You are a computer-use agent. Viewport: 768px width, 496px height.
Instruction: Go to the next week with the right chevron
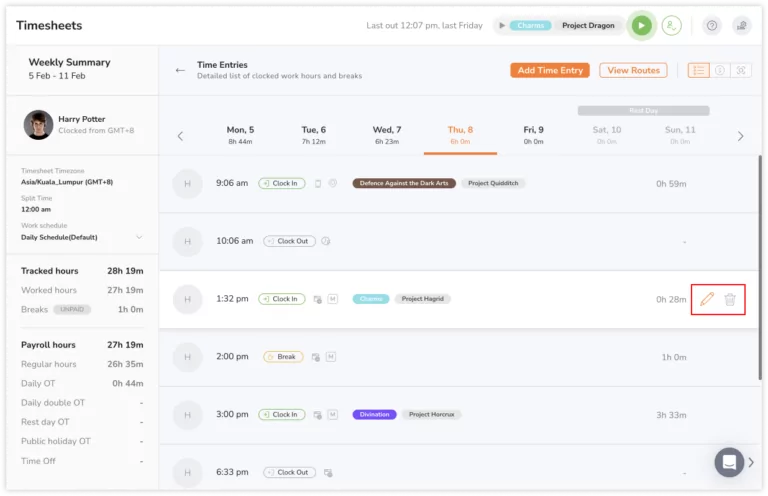(x=740, y=136)
